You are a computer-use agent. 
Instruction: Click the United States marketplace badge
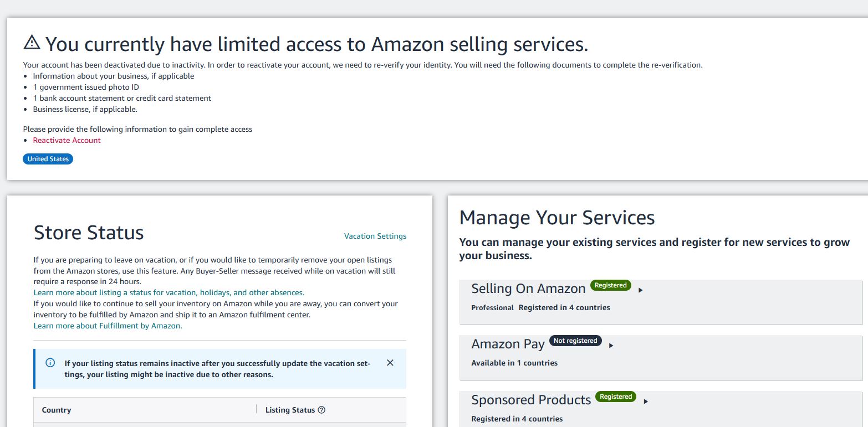pos(48,159)
